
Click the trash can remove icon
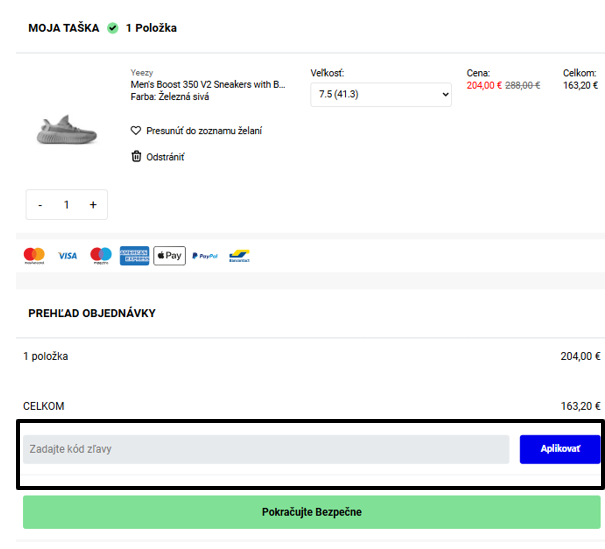pos(136,156)
